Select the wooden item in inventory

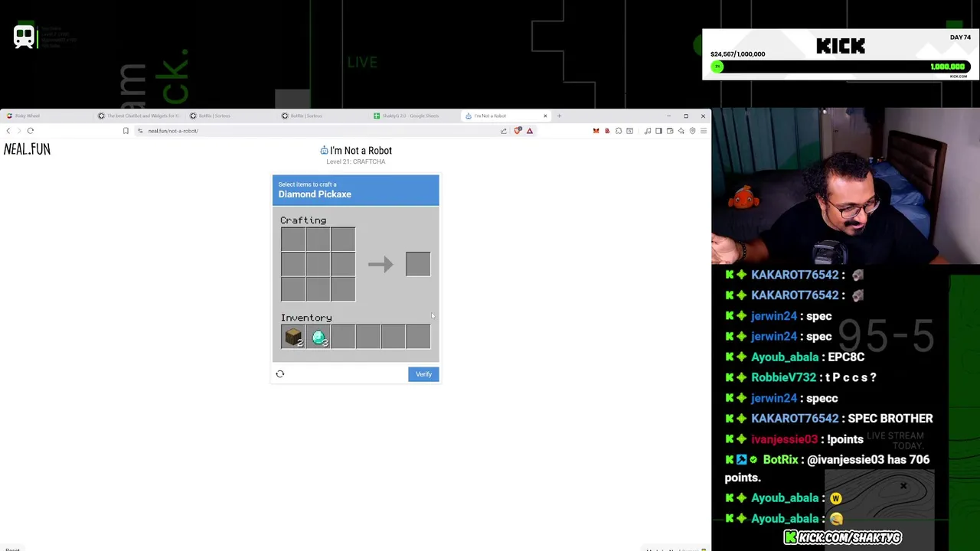(x=292, y=337)
